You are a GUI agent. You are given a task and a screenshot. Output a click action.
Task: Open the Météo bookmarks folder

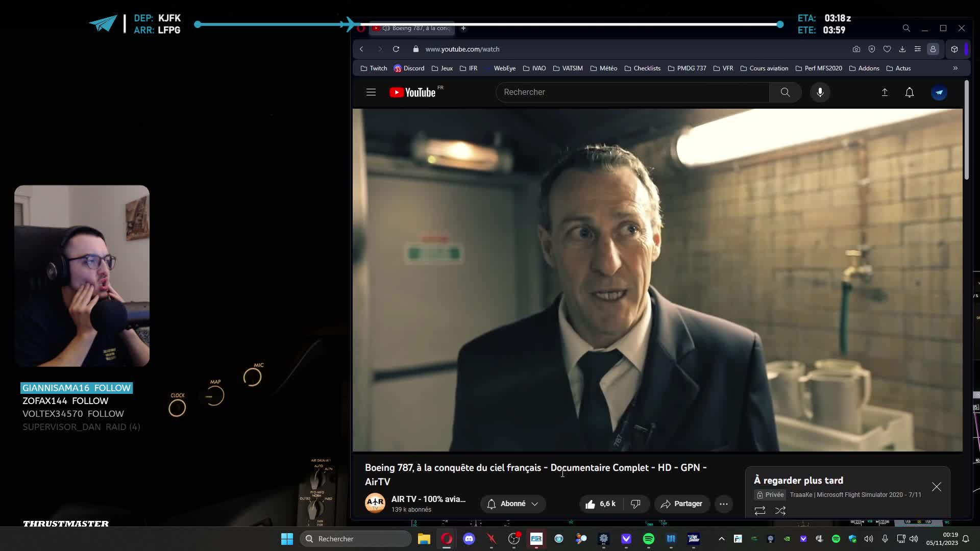[604, 68]
